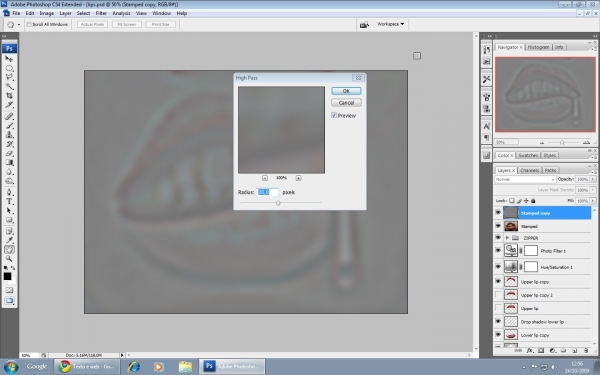Open Internet Explorer from taskbar
The width and height of the screenshot is (600, 375).
[x=134, y=367]
